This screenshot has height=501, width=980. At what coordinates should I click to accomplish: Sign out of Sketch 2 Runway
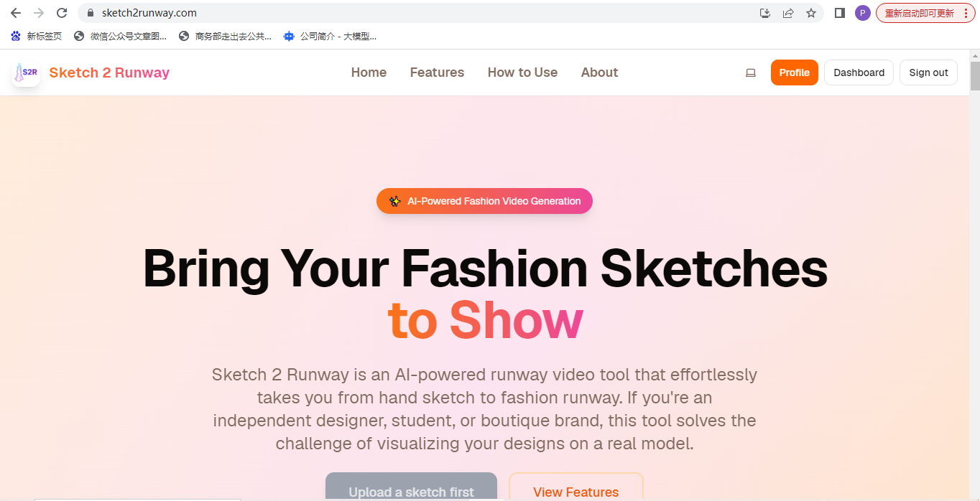point(928,72)
